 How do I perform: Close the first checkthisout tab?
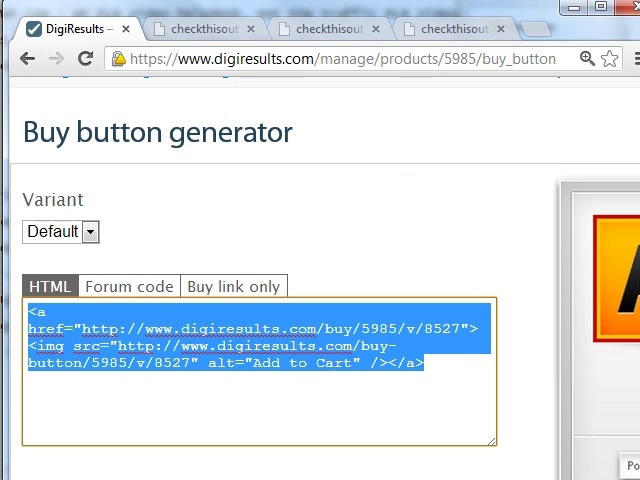tap(251, 29)
